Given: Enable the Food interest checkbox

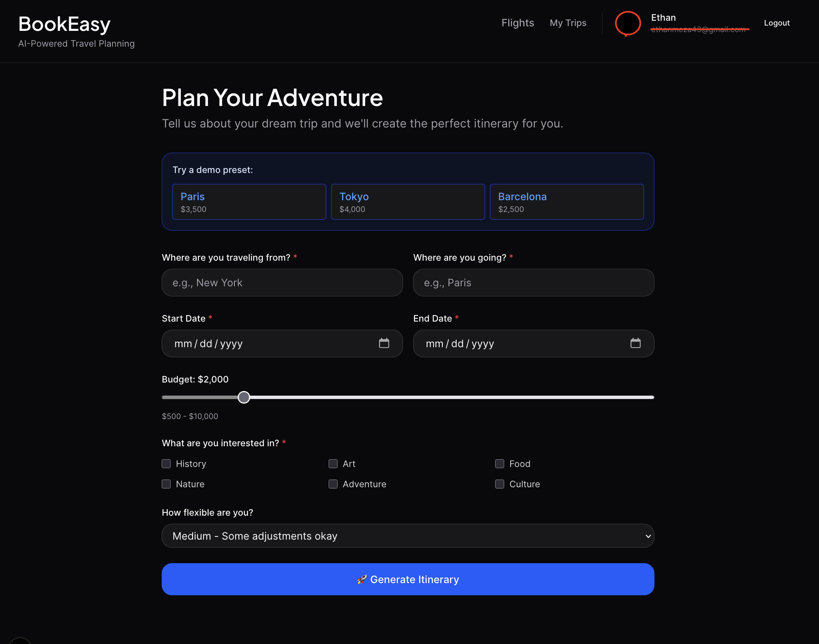Looking at the screenshot, I should point(500,464).
